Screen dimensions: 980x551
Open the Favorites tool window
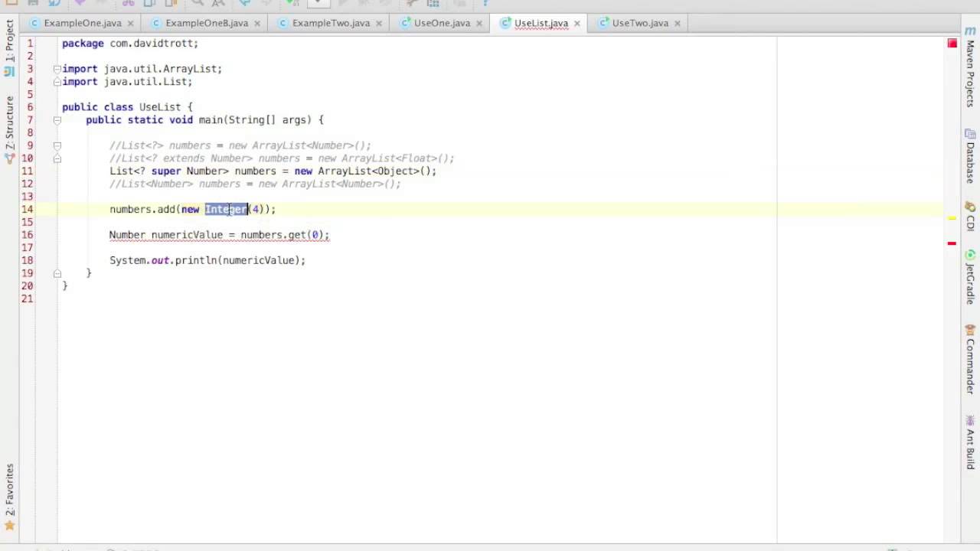click(x=9, y=496)
